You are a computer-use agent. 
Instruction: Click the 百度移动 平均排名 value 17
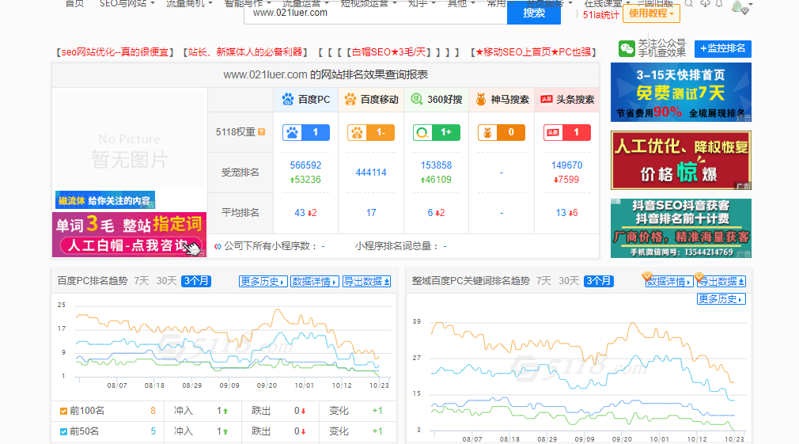371,213
